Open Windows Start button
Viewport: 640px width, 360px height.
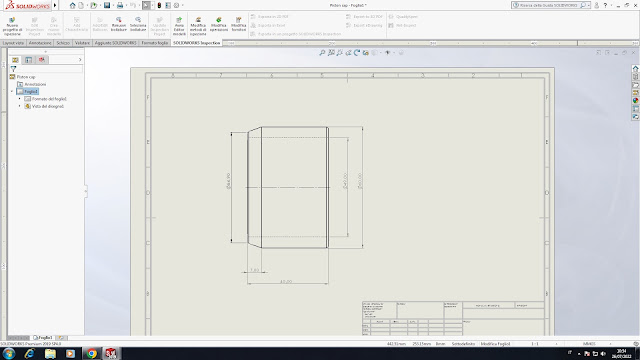(9, 353)
